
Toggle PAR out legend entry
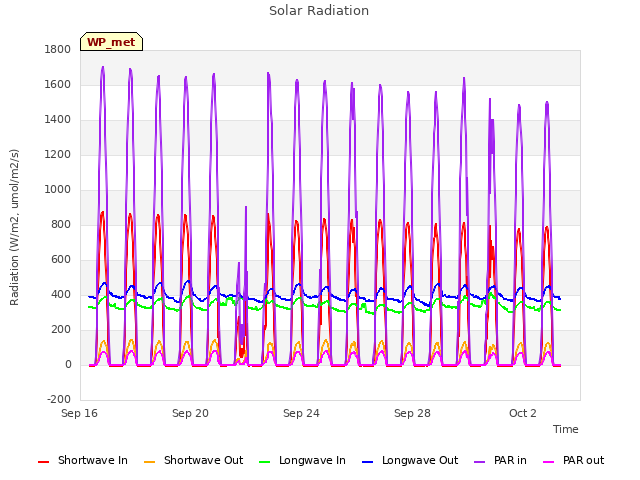tap(574, 460)
